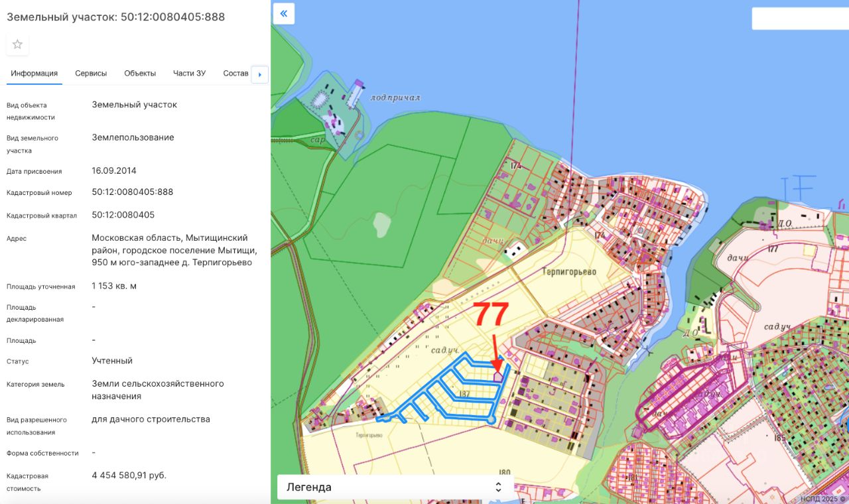Open the Объекты tab
Screen dimensions: 849x504
(x=140, y=74)
